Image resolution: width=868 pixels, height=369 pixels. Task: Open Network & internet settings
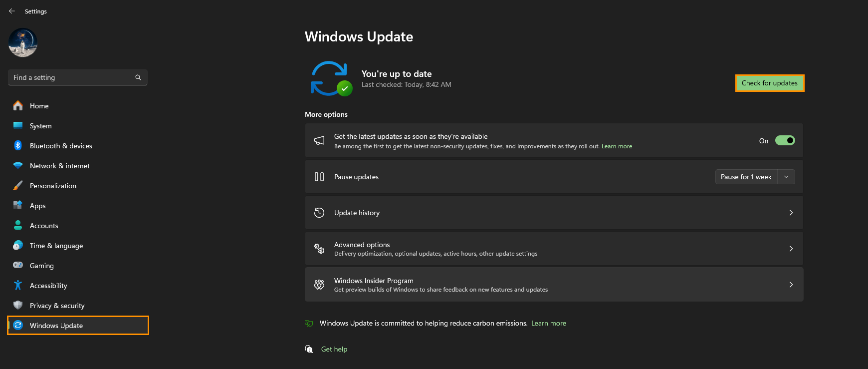pyautogui.click(x=78, y=166)
